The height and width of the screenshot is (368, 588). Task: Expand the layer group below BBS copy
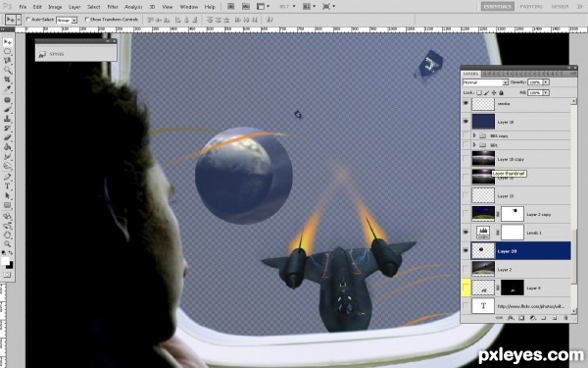(x=474, y=144)
